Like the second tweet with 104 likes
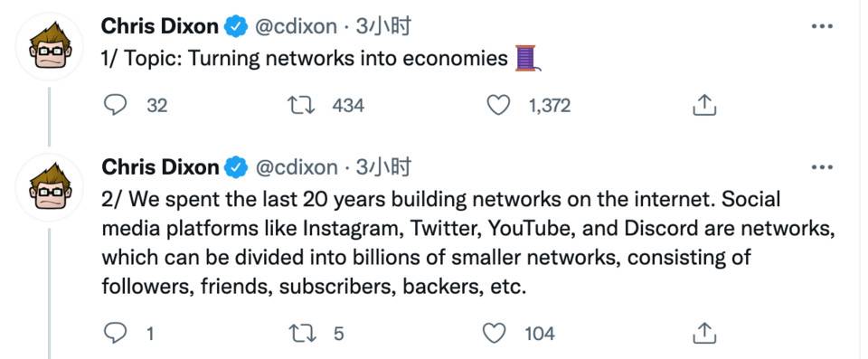Image resolution: width=868 pixels, height=359 pixels. point(495,334)
